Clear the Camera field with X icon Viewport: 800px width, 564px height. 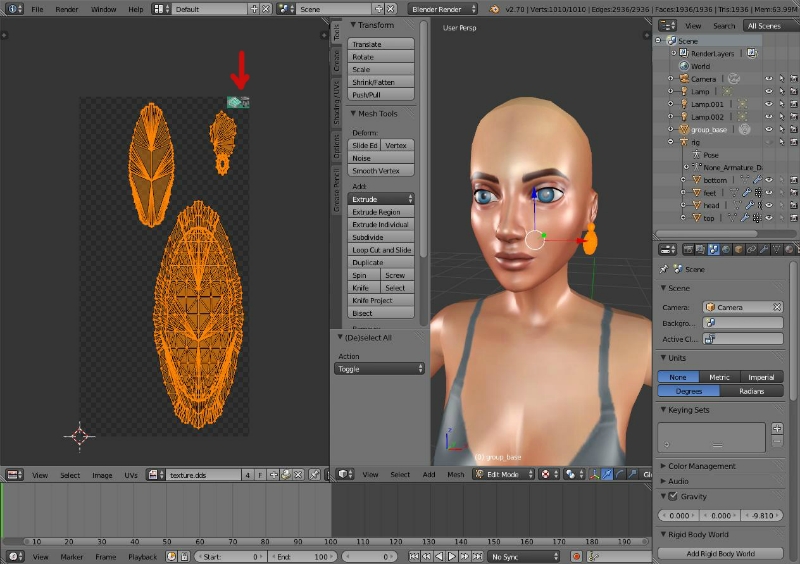coord(776,307)
